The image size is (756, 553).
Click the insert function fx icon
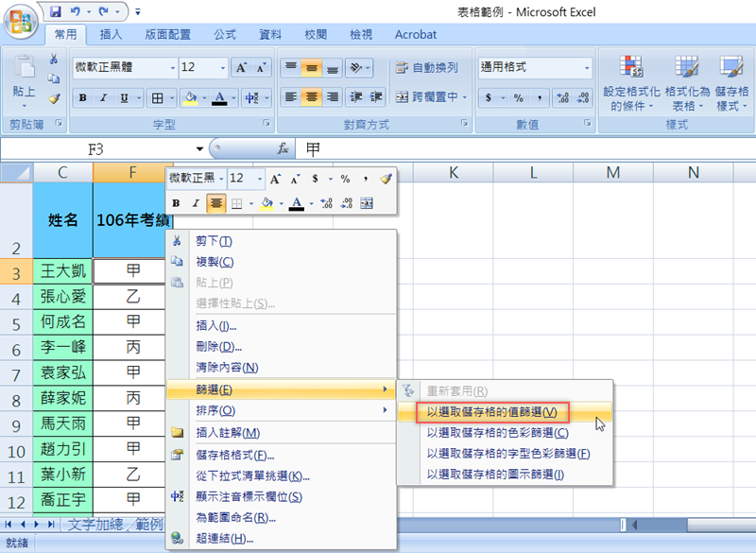point(282,149)
